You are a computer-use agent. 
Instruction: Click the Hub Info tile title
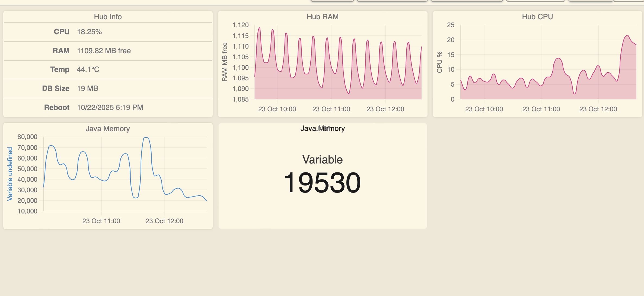108,17
